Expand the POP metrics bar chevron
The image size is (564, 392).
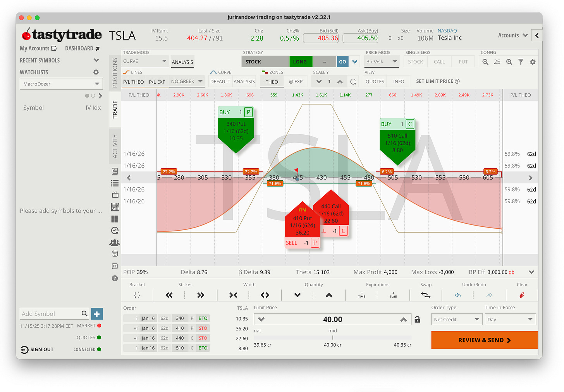(531, 272)
